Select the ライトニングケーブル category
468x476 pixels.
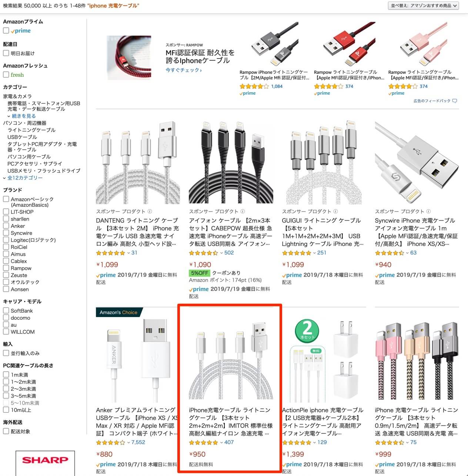click(31, 130)
